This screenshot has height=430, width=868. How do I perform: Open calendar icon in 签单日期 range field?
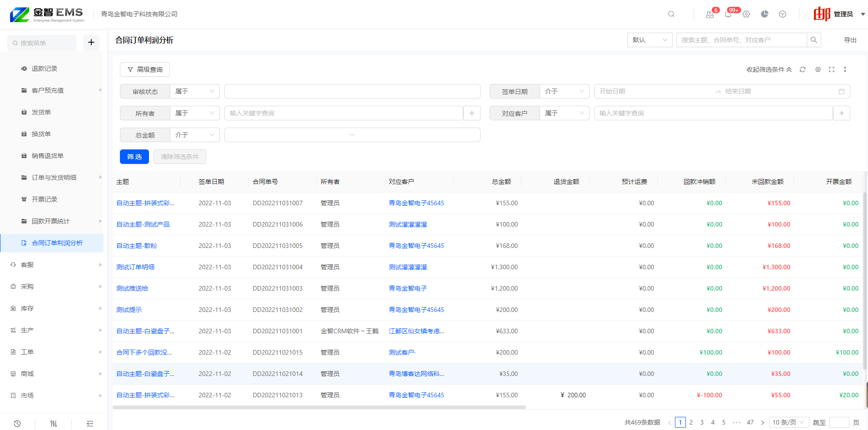(842, 91)
